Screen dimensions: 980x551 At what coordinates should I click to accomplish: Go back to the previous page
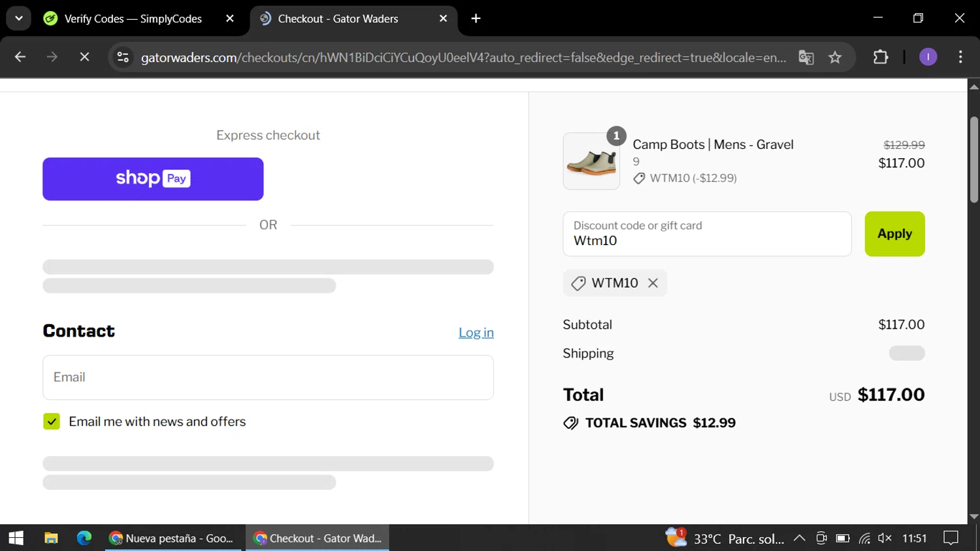[20, 58]
